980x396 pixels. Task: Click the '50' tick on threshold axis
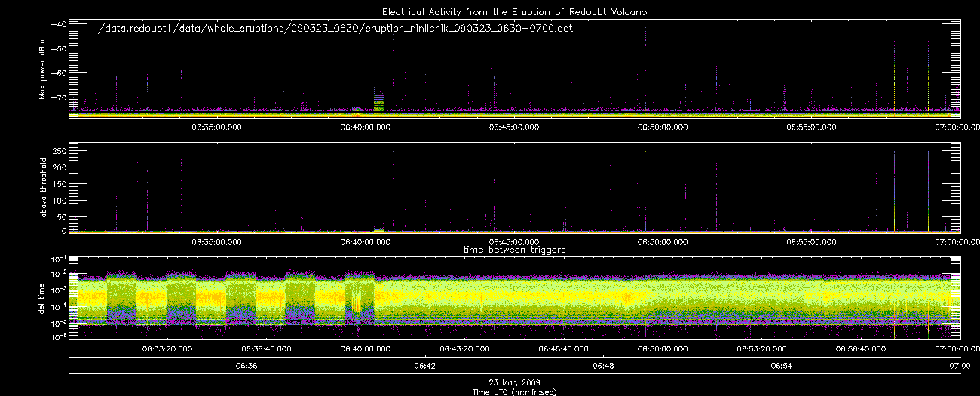pyautogui.click(x=62, y=216)
